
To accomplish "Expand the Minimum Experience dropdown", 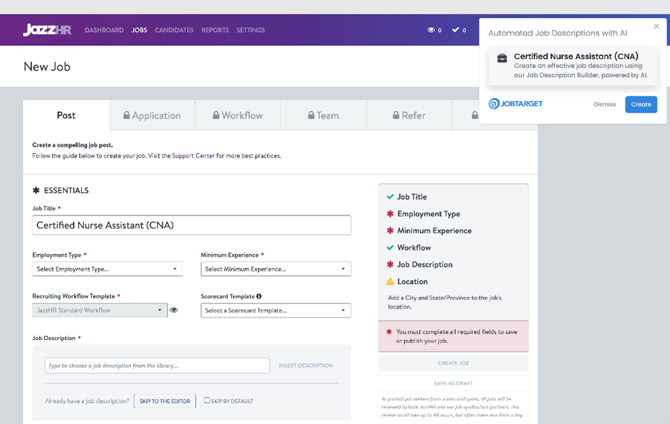I will [276, 269].
